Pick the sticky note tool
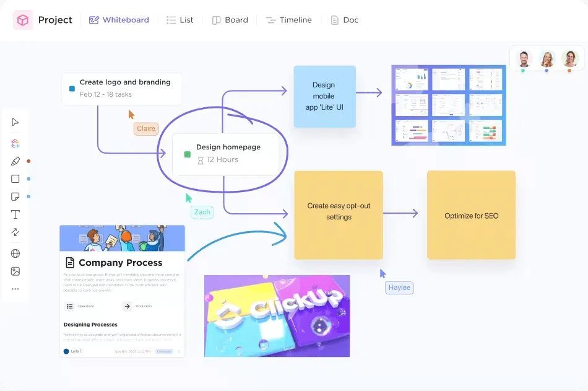The width and height of the screenshot is (588, 391). [x=15, y=197]
